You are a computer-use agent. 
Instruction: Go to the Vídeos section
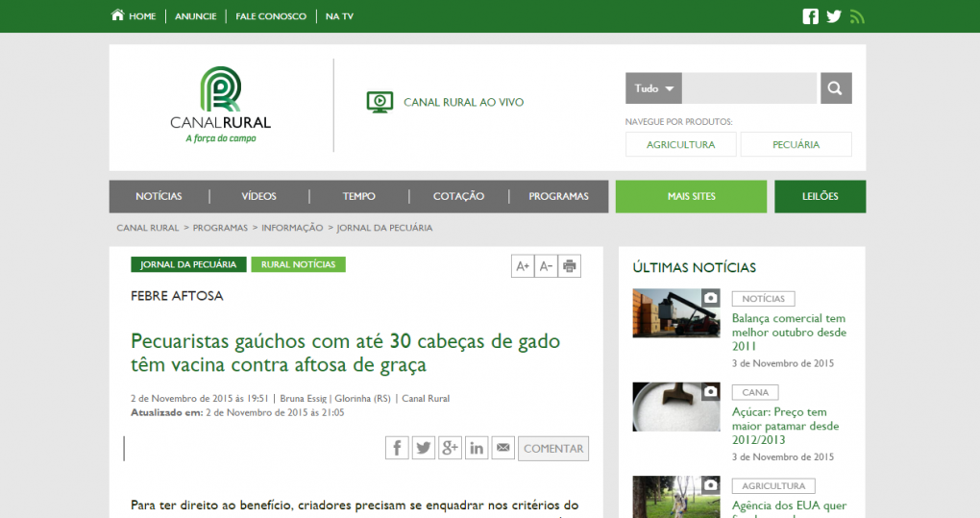258,196
